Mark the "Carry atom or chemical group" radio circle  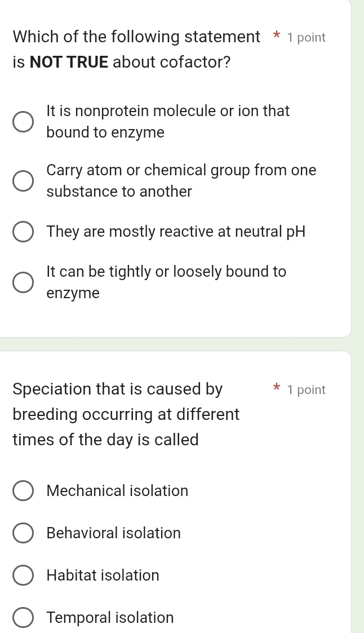(x=23, y=181)
